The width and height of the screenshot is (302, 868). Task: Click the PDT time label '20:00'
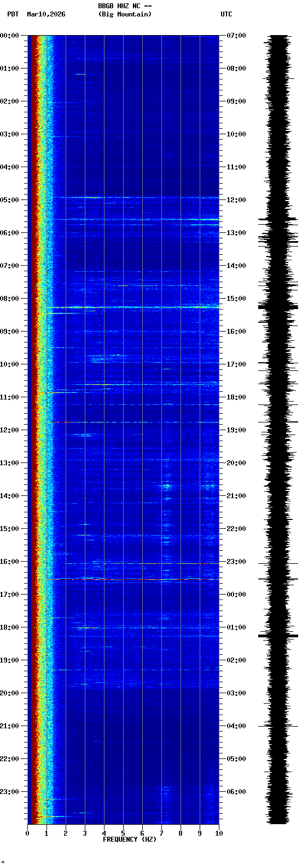9,693
